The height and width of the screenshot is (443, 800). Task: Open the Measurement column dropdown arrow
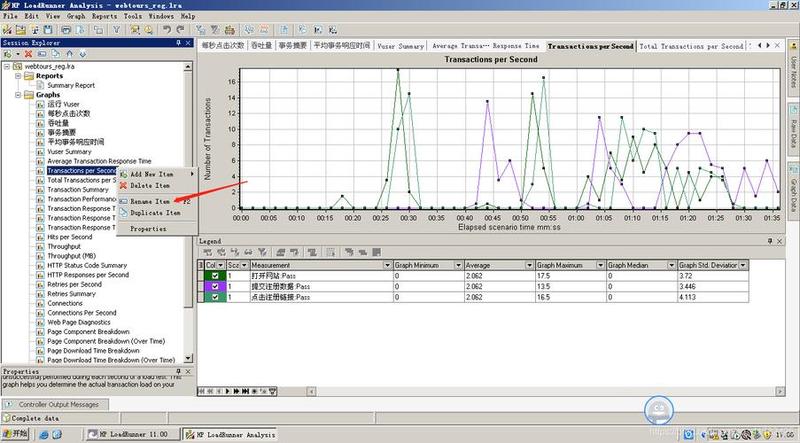[x=388, y=265]
